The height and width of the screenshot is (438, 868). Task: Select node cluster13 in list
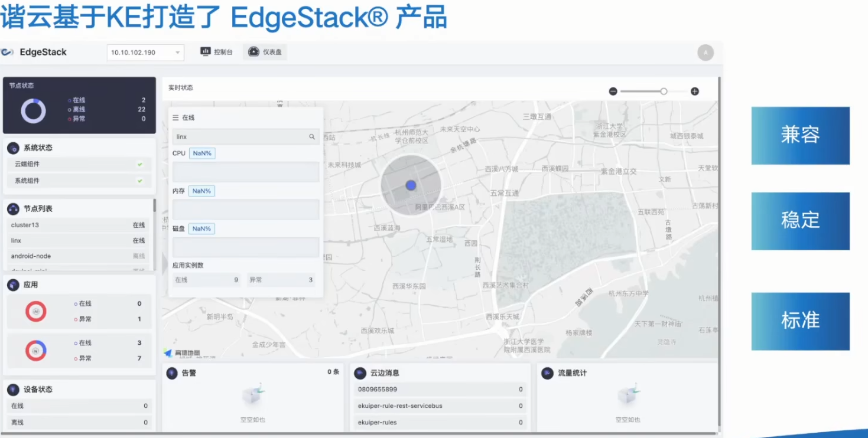click(x=78, y=225)
